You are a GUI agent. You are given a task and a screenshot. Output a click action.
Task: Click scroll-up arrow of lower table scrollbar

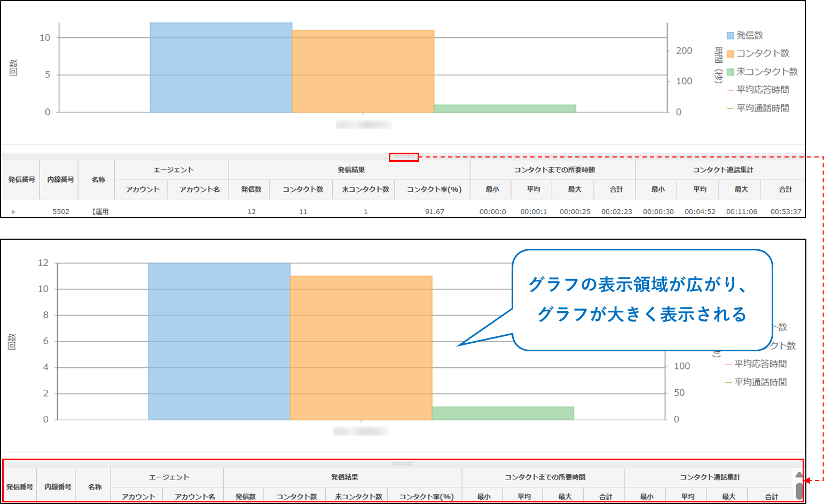tap(799, 475)
